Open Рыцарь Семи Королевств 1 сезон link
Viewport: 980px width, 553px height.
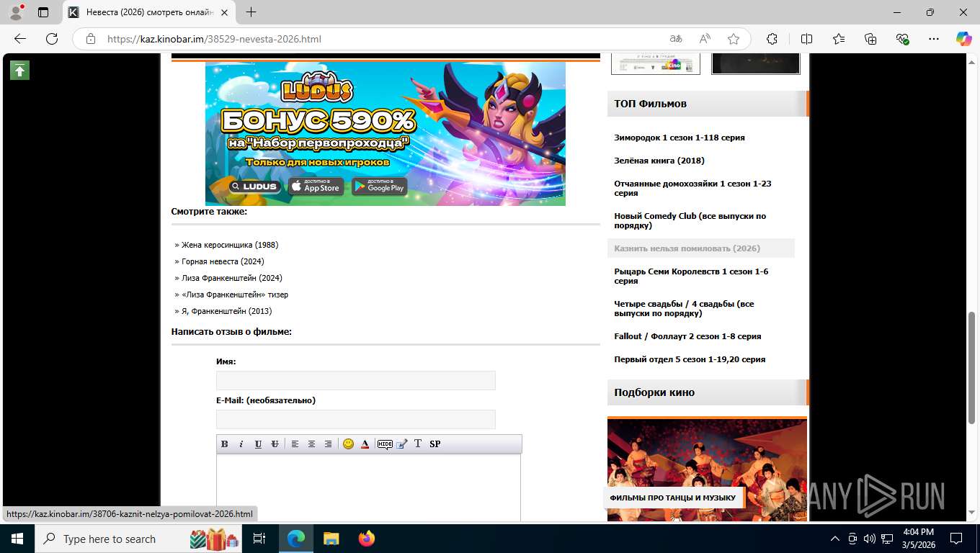691,276
